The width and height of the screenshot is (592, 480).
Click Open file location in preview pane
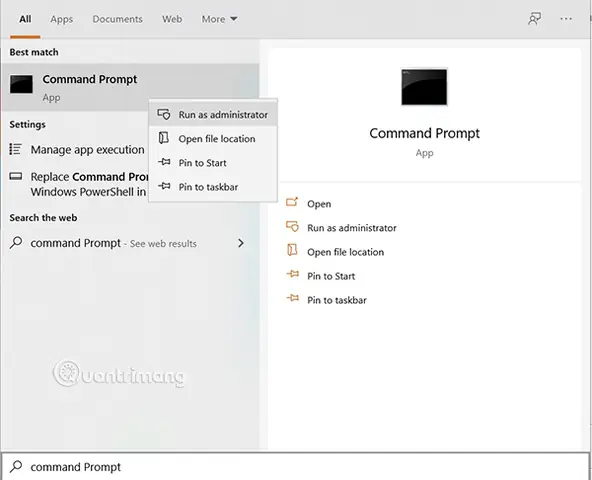(x=345, y=252)
